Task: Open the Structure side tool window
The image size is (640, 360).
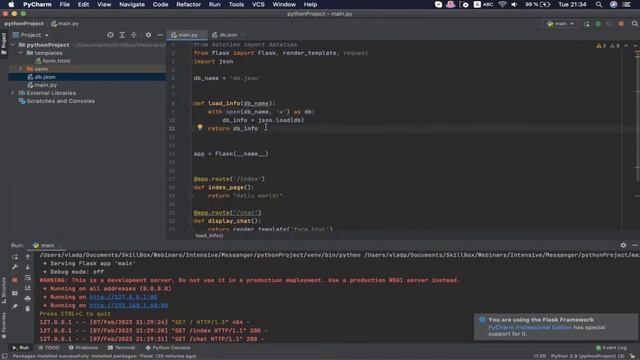Action: pos(4,290)
